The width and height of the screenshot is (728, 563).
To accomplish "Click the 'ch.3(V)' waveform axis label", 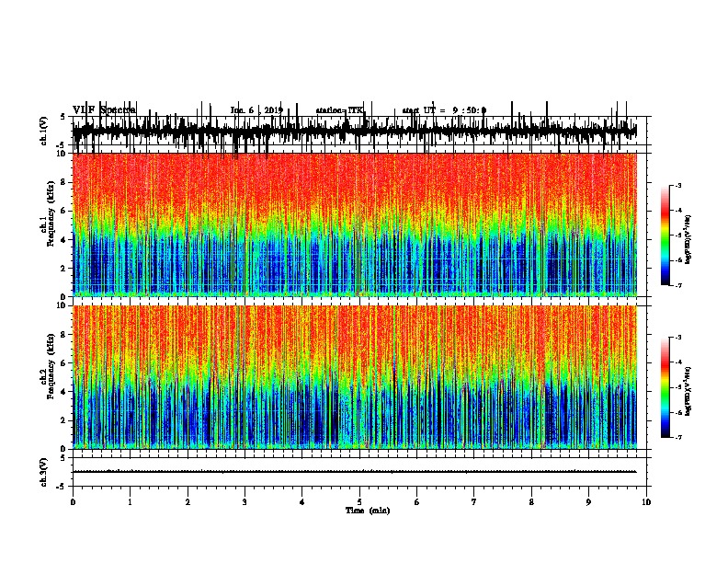I will pos(44,472).
